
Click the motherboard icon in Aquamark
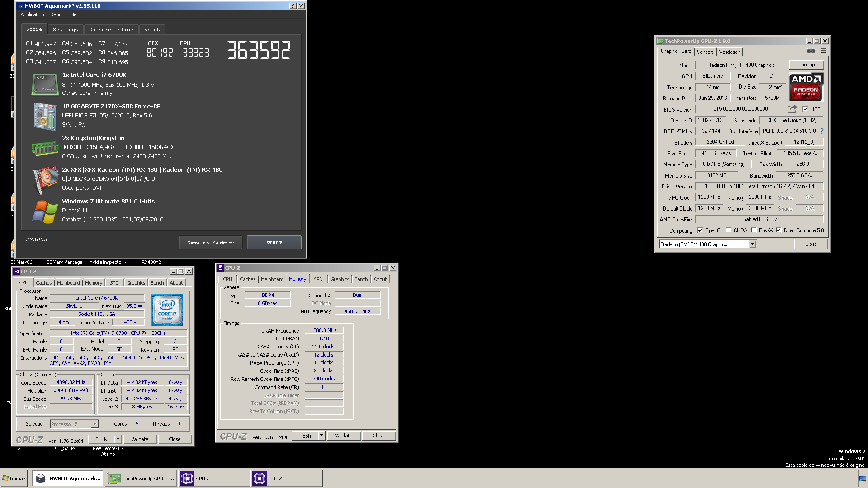(x=45, y=116)
